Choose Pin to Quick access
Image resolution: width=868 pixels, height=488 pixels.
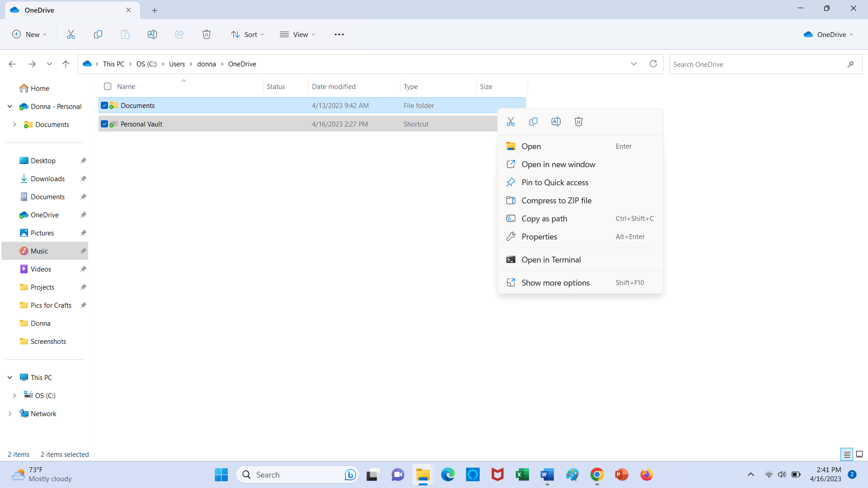(580, 182)
